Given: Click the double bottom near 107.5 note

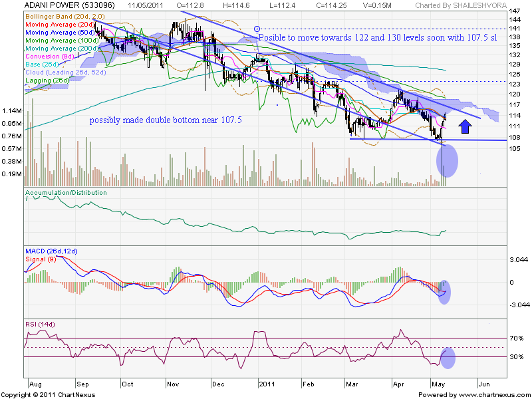Looking at the screenshot, I should click(166, 120).
